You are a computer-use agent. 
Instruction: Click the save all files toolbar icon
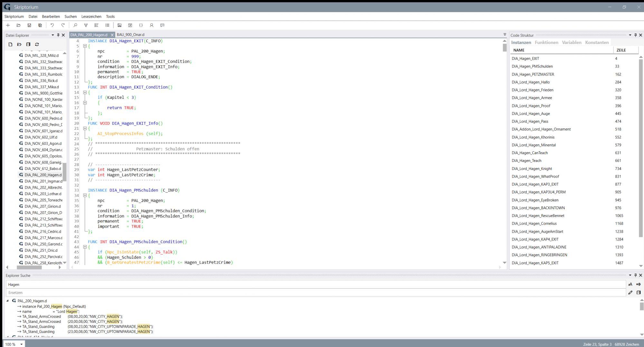[x=40, y=25]
